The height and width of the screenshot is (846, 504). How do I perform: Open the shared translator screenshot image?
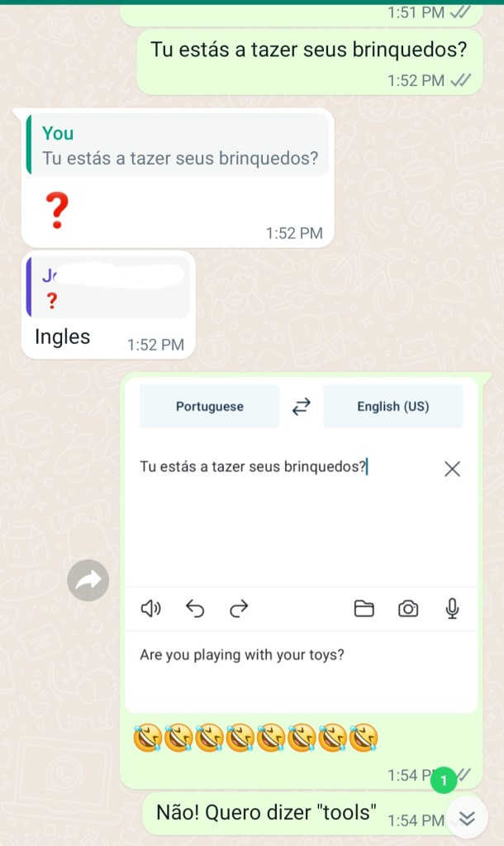(x=302, y=546)
